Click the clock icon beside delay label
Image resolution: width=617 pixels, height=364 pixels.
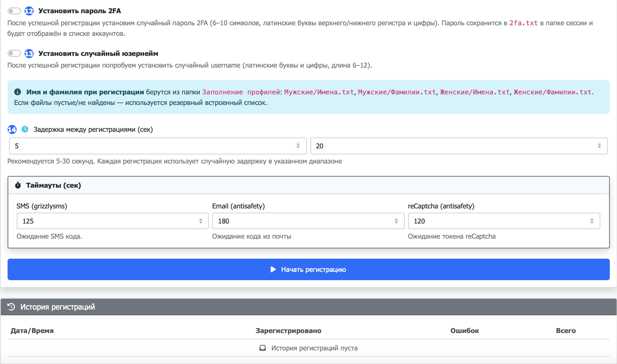(25, 129)
